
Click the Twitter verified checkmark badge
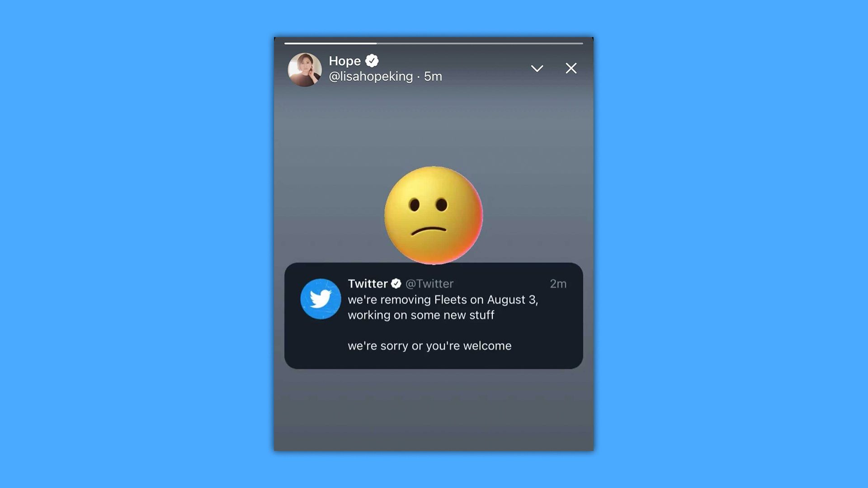(x=396, y=283)
